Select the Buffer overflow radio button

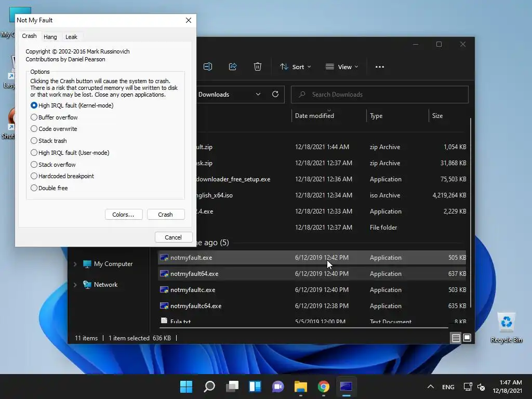coord(34,117)
